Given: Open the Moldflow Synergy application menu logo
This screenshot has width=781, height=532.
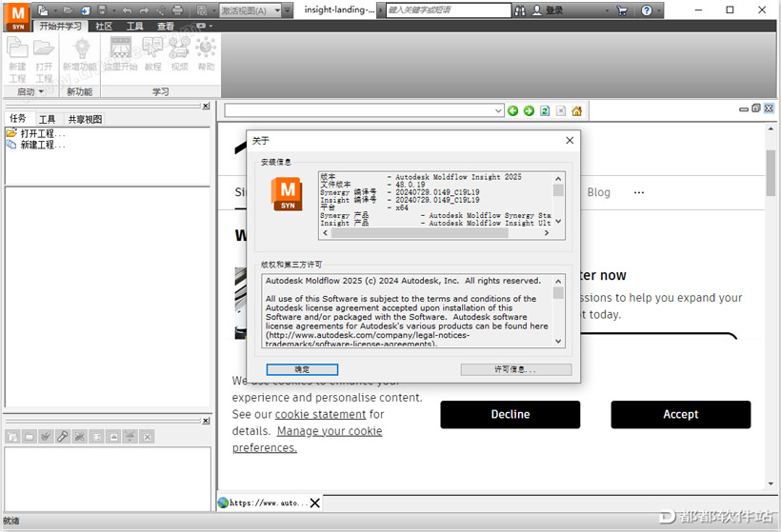Looking at the screenshot, I should pyautogui.click(x=18, y=16).
